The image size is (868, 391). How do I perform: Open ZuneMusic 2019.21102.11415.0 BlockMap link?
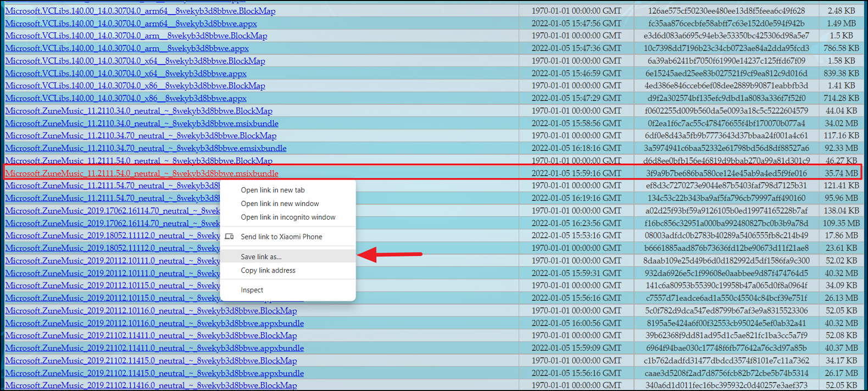click(x=151, y=361)
